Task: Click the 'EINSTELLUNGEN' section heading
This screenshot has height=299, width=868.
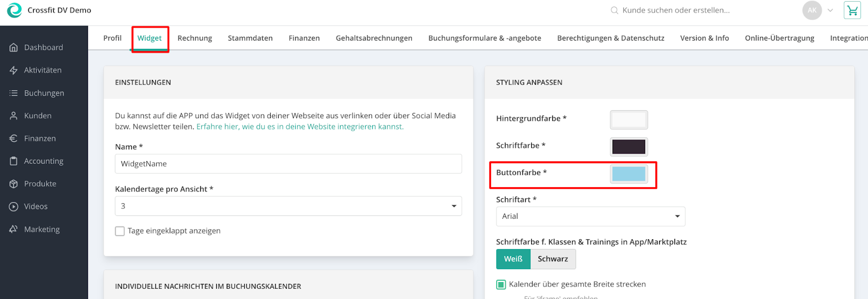Action: pos(143,82)
